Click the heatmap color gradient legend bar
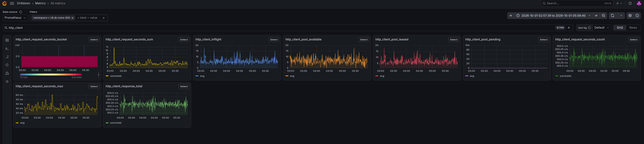Viewport: 644px width, 144px height. (x=51, y=74)
